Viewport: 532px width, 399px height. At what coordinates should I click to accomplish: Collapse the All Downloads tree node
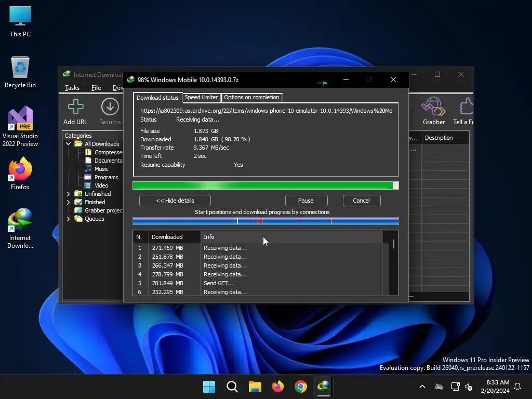tap(68, 144)
